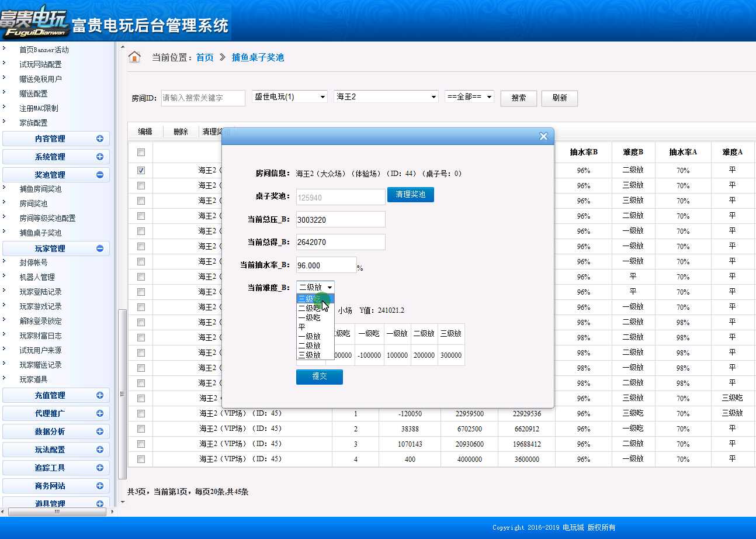
Task: Choose 一级放 in difficulty list
Action: click(315, 336)
